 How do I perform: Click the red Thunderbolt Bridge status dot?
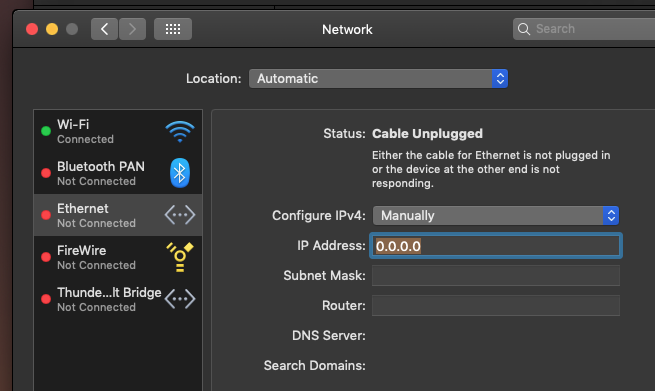pyautogui.click(x=46, y=299)
